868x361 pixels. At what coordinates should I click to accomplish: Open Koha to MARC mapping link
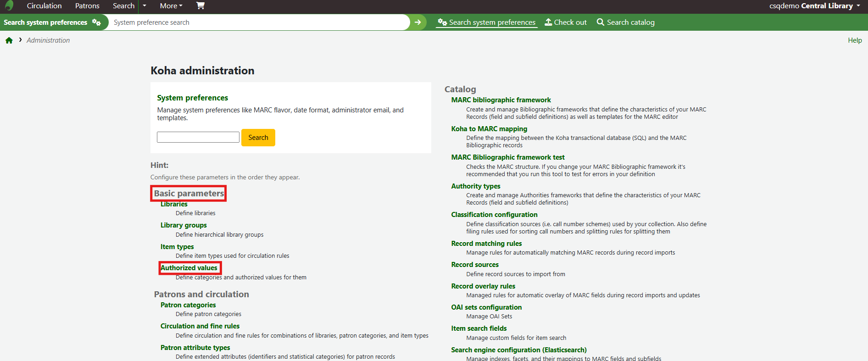[489, 129]
